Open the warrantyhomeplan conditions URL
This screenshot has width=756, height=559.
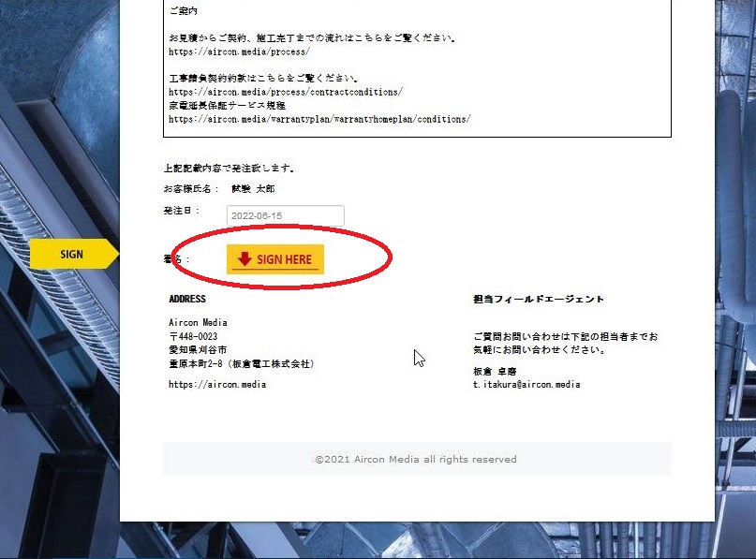click(x=319, y=119)
